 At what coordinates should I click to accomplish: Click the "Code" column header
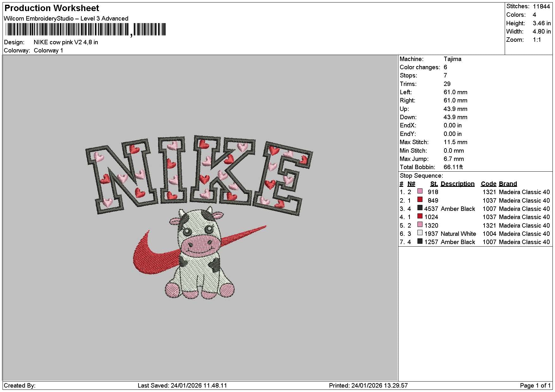(489, 184)
